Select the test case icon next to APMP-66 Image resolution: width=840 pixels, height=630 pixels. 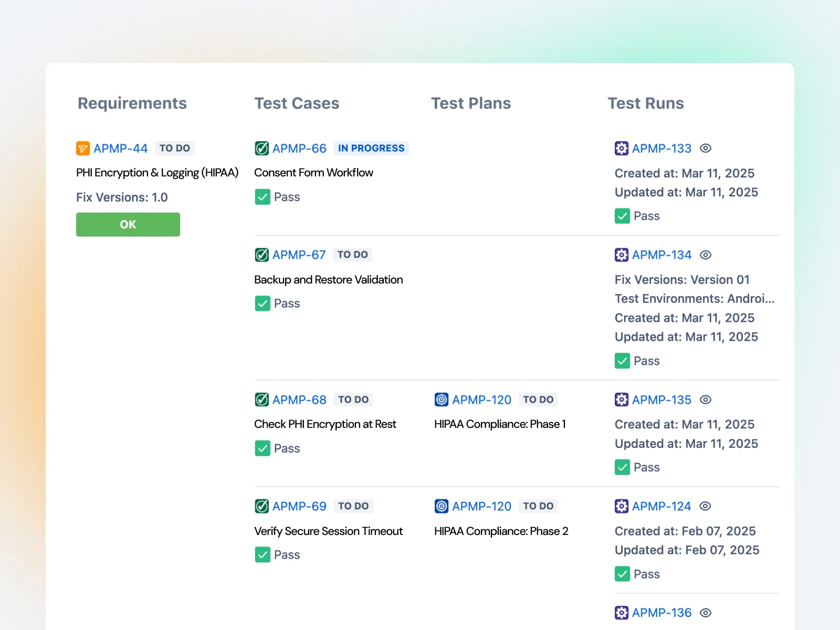click(262, 148)
